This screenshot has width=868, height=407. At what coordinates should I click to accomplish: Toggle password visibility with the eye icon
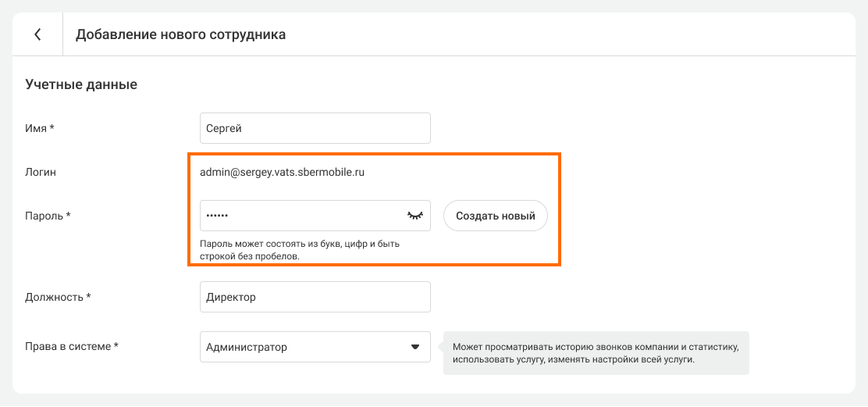pos(414,216)
